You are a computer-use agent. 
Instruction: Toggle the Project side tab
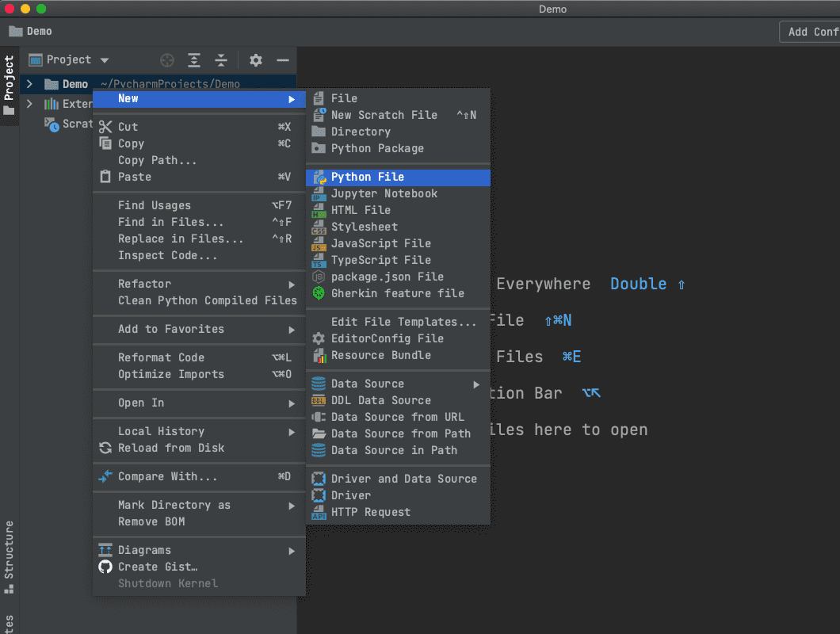(9, 86)
